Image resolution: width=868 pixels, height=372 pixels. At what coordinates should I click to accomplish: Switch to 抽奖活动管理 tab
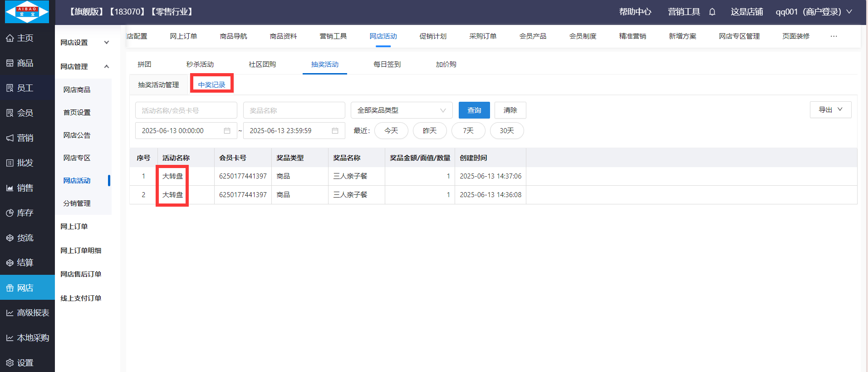[x=158, y=85]
